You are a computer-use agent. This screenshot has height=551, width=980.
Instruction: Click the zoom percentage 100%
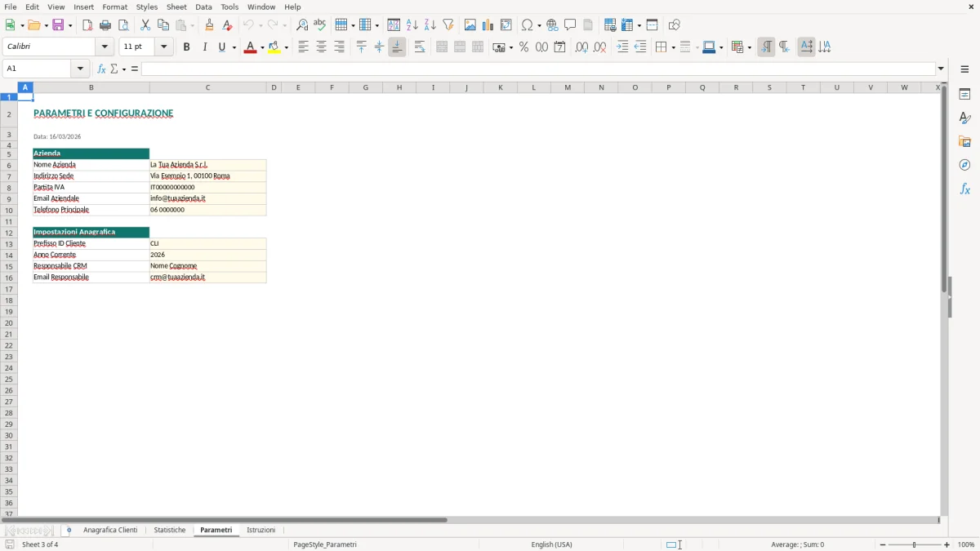pyautogui.click(x=966, y=544)
